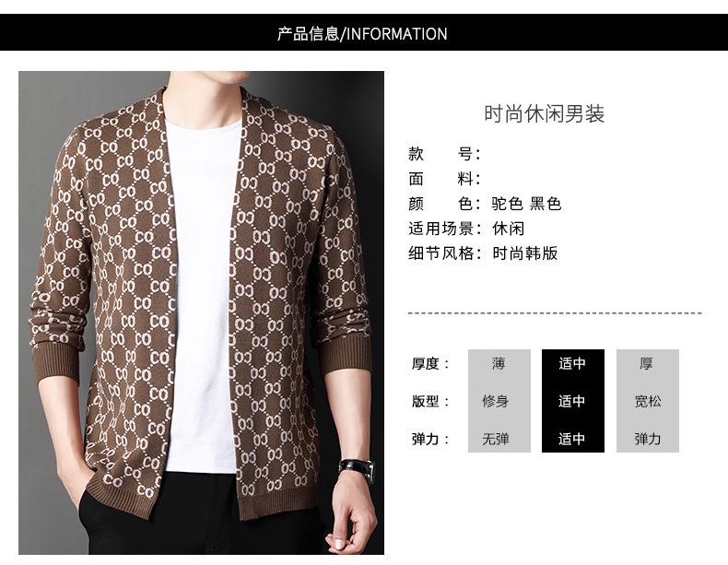Pick the 适中 elasticity option in 弹力 row
This screenshot has width=728, height=565.
[572, 439]
